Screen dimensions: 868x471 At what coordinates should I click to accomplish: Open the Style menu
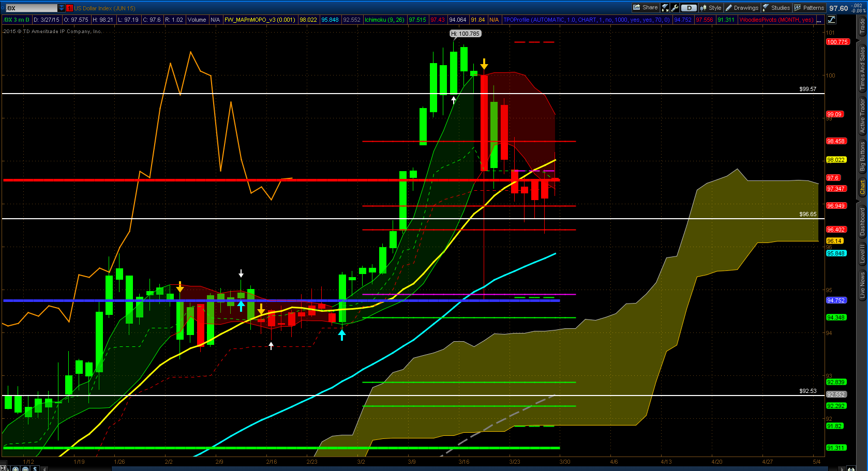click(x=711, y=8)
